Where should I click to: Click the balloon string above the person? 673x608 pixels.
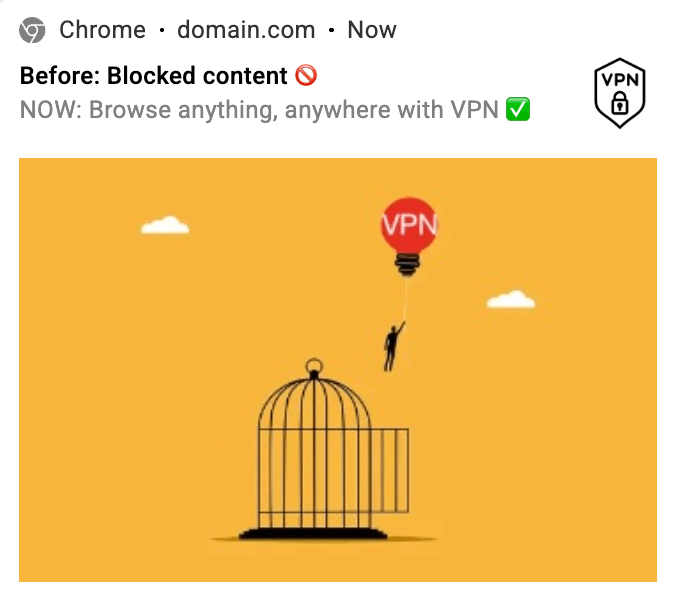point(405,300)
